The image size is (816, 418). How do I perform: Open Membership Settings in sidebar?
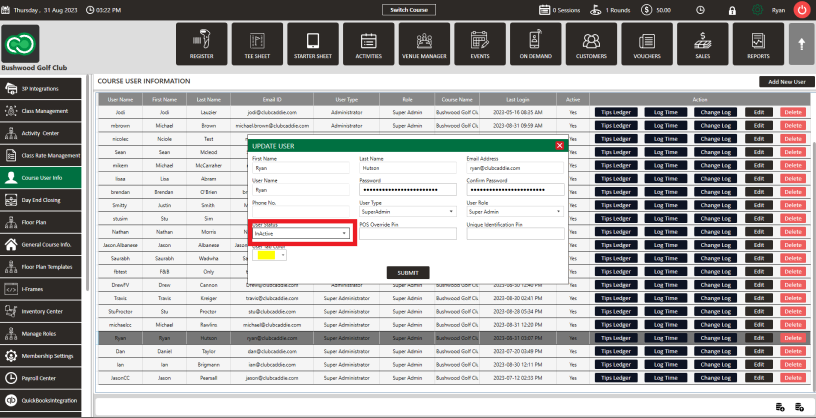(41, 356)
